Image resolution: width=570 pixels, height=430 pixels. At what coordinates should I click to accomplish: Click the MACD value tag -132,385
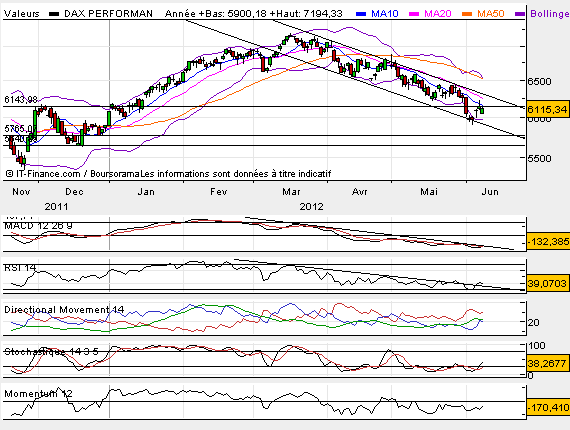coord(548,241)
